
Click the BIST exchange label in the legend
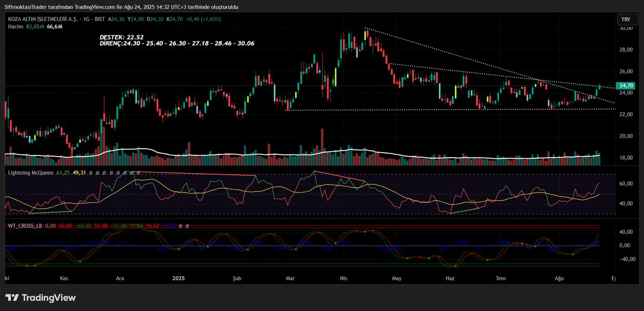tap(99, 19)
